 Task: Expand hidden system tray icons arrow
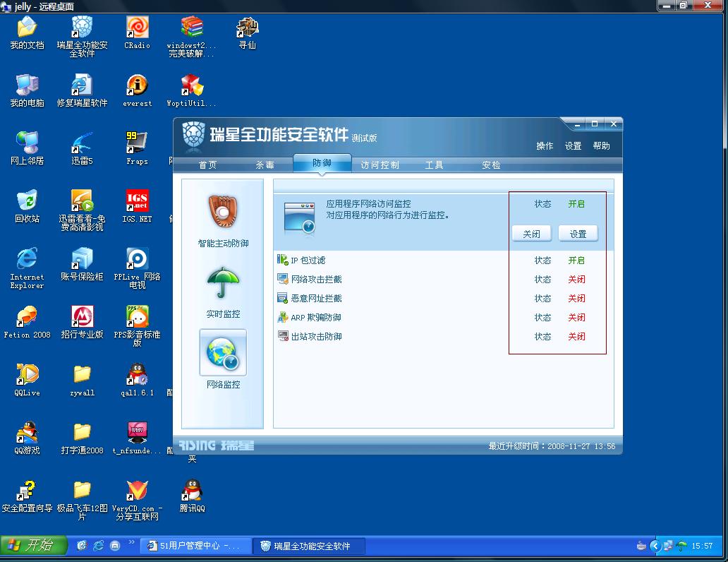pos(655,546)
